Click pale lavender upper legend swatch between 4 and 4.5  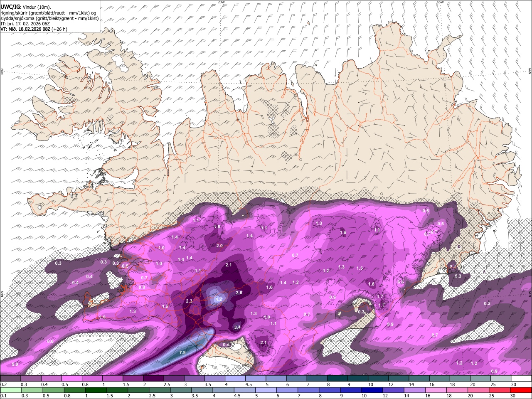coord(235,379)
